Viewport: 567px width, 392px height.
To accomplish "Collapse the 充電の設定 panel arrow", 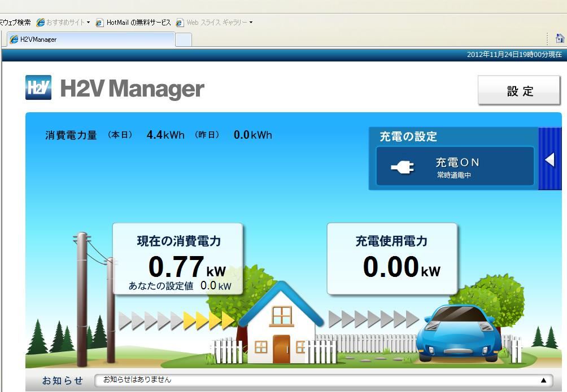I will tap(549, 159).
